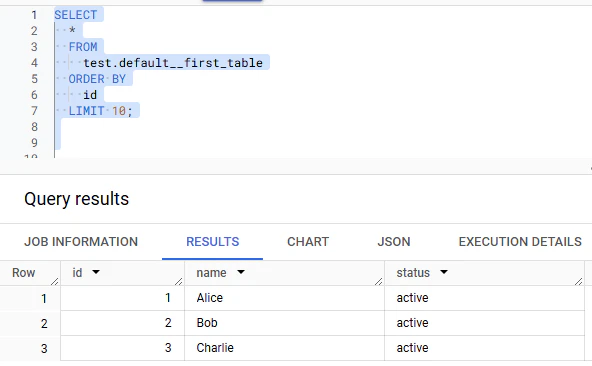The image size is (592, 366).
Task: Place cursor on FROM keyword in editor
Action: click(83, 47)
